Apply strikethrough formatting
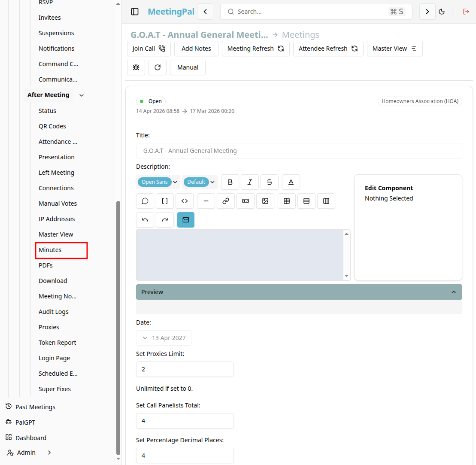Image resolution: width=476 pixels, height=465 pixels. 269,182
